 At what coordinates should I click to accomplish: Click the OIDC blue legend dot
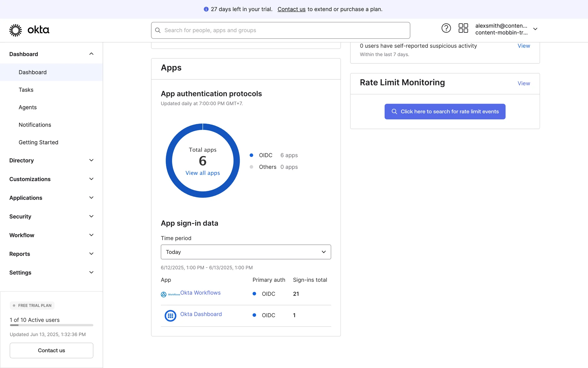251,155
